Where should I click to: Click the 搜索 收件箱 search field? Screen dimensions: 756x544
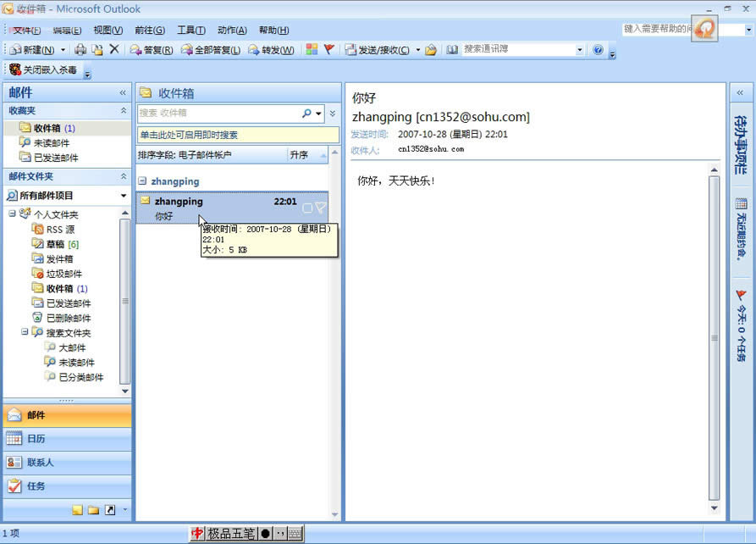[219, 113]
